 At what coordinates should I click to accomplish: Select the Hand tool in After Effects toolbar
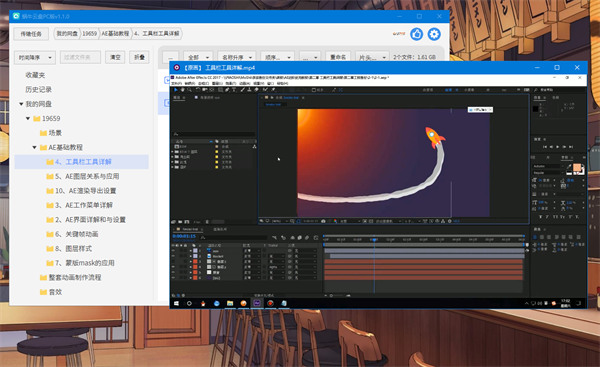click(183, 90)
